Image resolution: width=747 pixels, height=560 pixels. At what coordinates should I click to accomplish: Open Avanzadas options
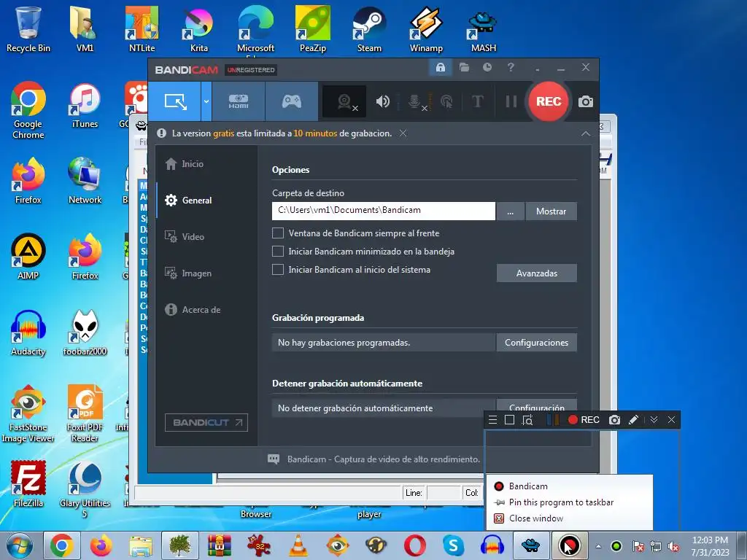[536, 273]
